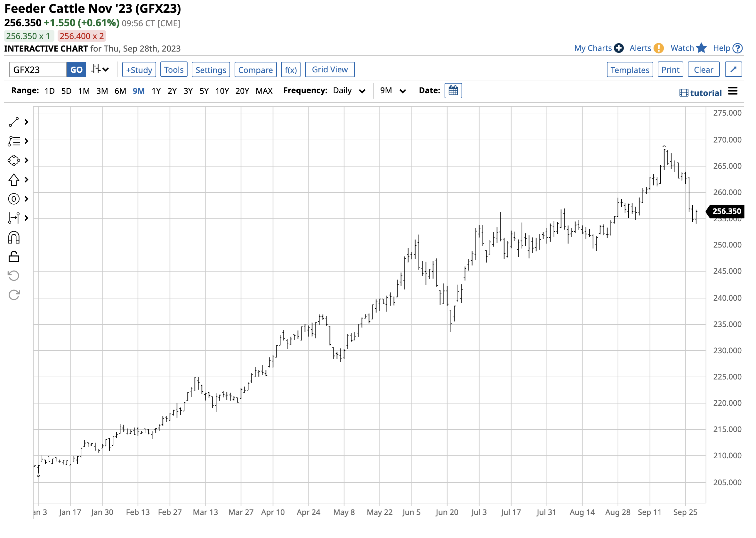
Task: Click the expand chart arrow icon
Action: pos(734,69)
